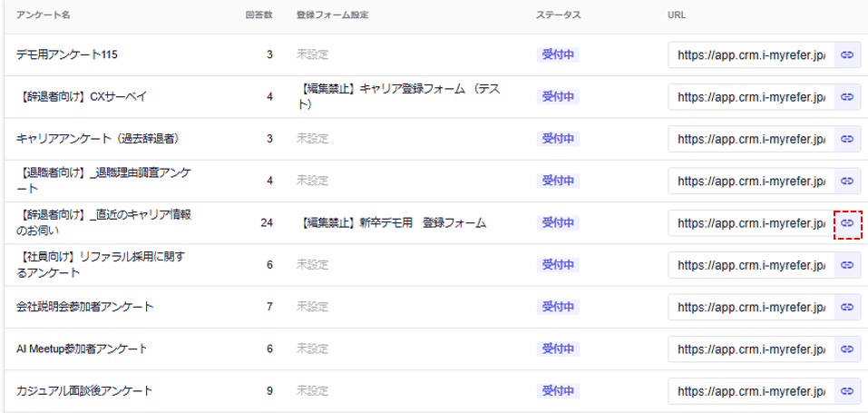Click the URL field for 会社説明会参加者アンケート

tap(751, 307)
